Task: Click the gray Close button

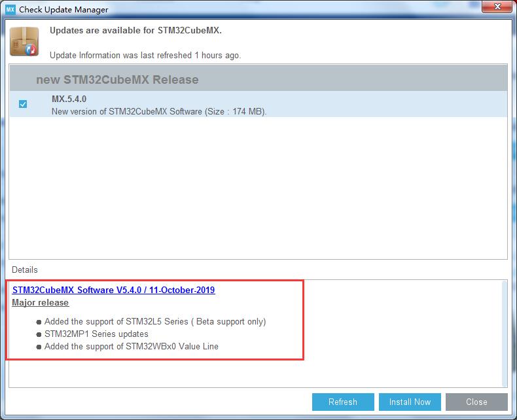Action: pyautogui.click(x=476, y=402)
